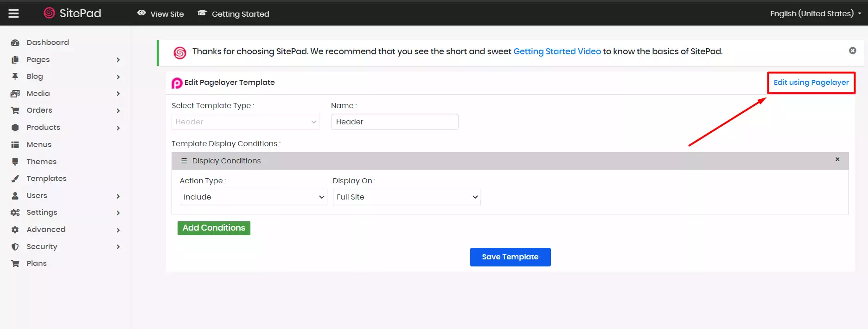The image size is (868, 329).
Task: Open the English (United States) language menu
Action: (816, 13)
